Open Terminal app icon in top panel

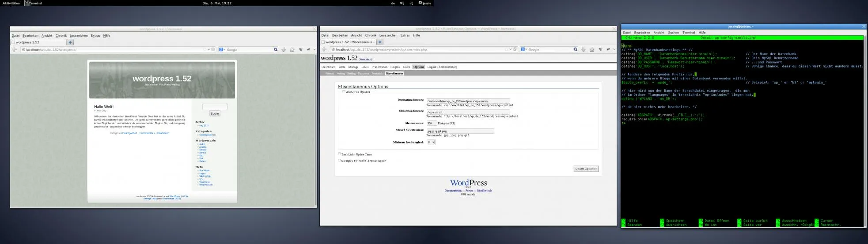[x=27, y=3]
